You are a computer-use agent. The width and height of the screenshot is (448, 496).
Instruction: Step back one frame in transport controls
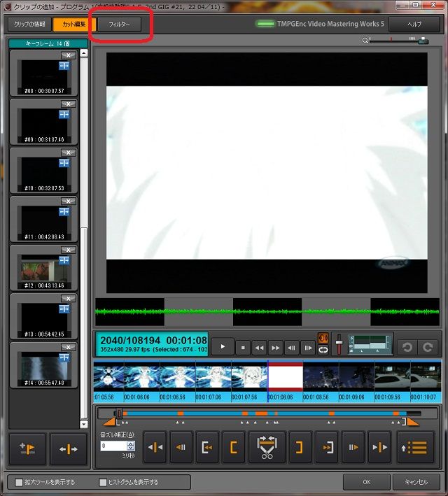(292, 348)
